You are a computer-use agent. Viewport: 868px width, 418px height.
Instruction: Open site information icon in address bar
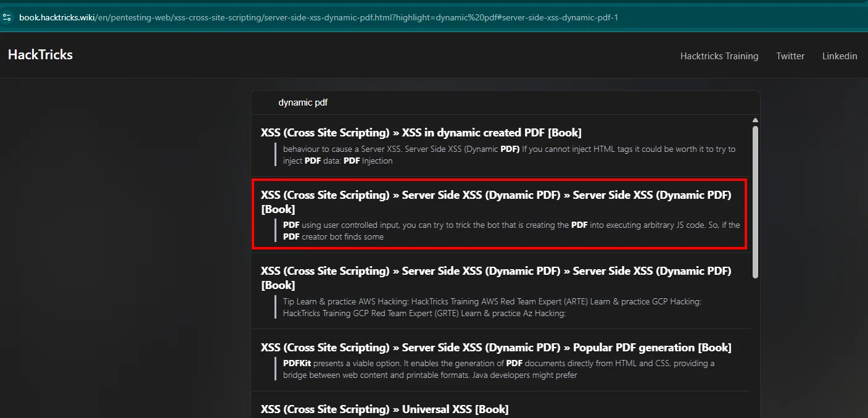(7, 17)
